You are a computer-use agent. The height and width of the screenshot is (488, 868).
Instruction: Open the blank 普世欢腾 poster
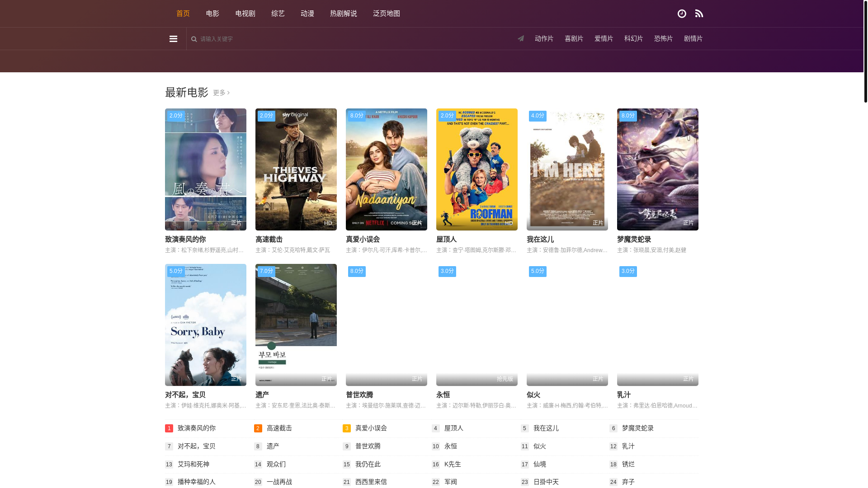387,325
